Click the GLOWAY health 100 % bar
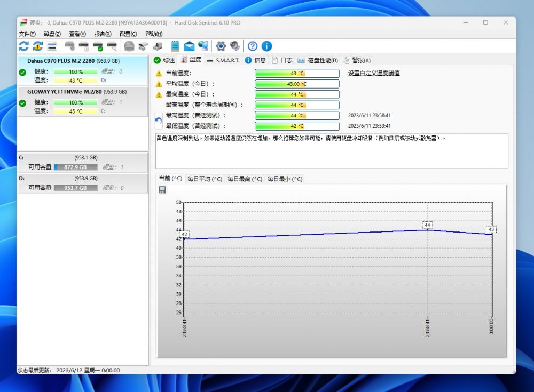 (x=76, y=102)
